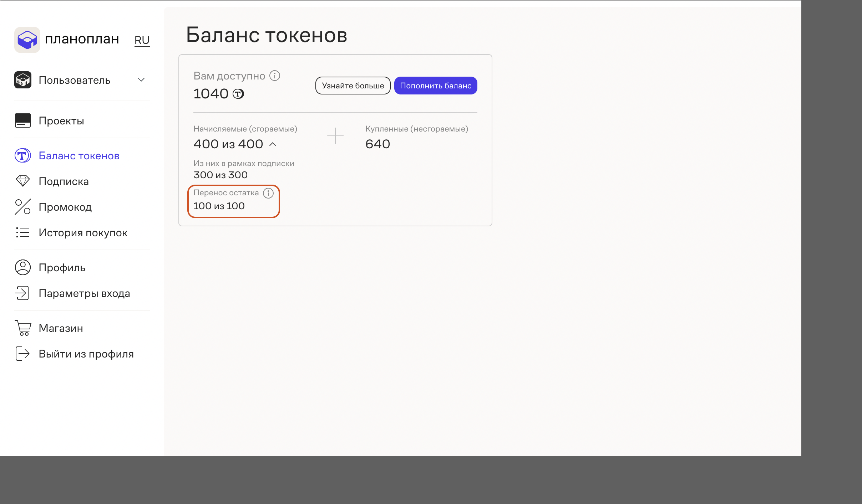Click the login arrow icon for Параметры входа
The height and width of the screenshot is (504, 862).
[x=23, y=293]
